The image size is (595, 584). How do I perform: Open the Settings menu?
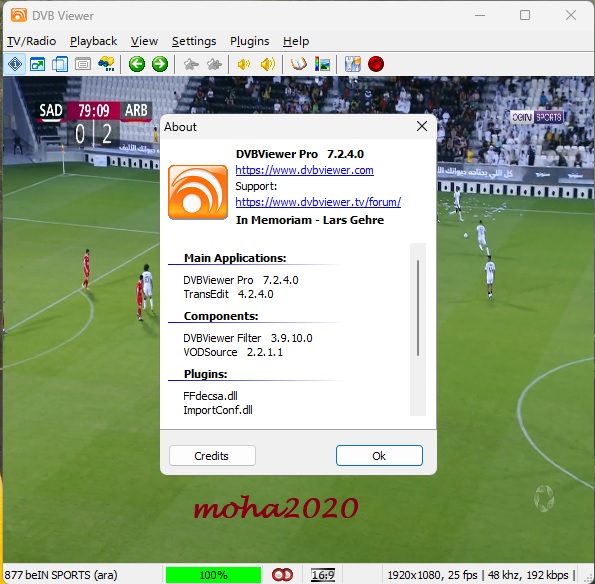point(194,41)
